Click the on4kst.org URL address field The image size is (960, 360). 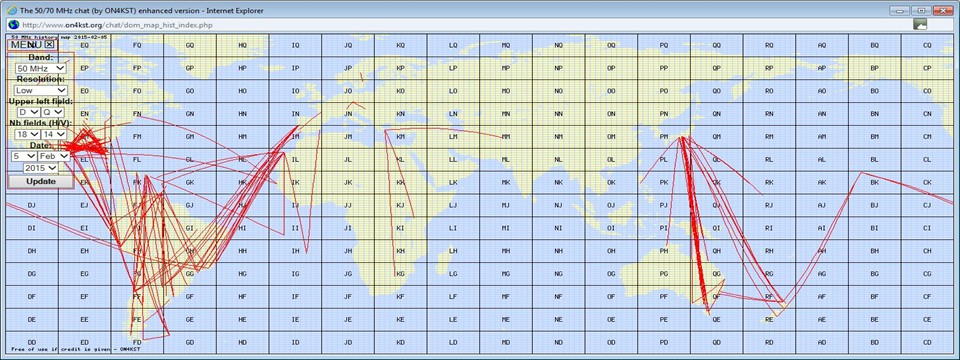point(465,24)
